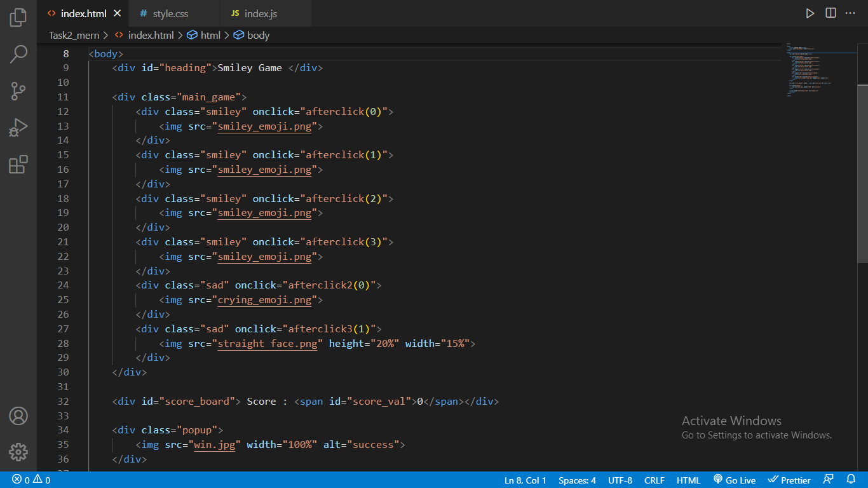Open the Run and Debug panel

click(x=18, y=127)
